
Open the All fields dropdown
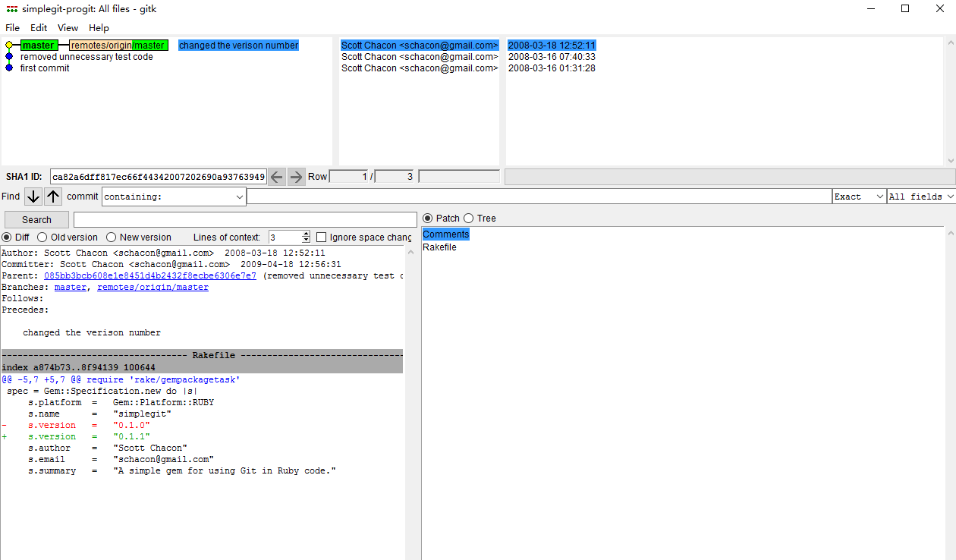[x=920, y=197]
